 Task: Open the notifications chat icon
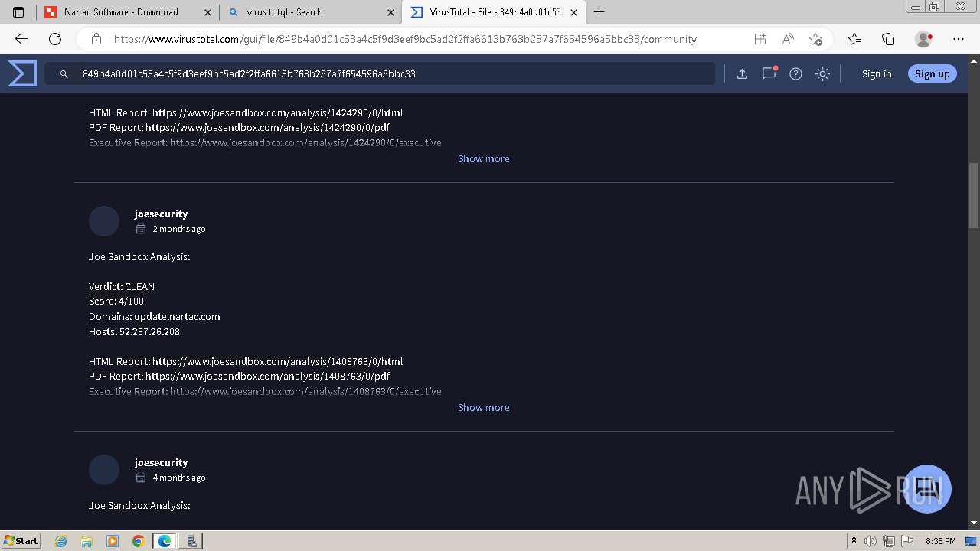pos(769,73)
